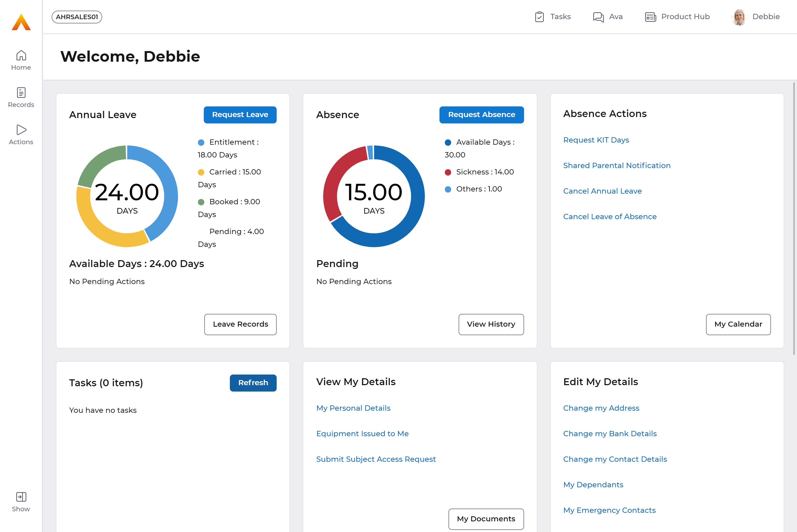Open the Actions play icon
This screenshot has width=797, height=532.
click(x=21, y=130)
